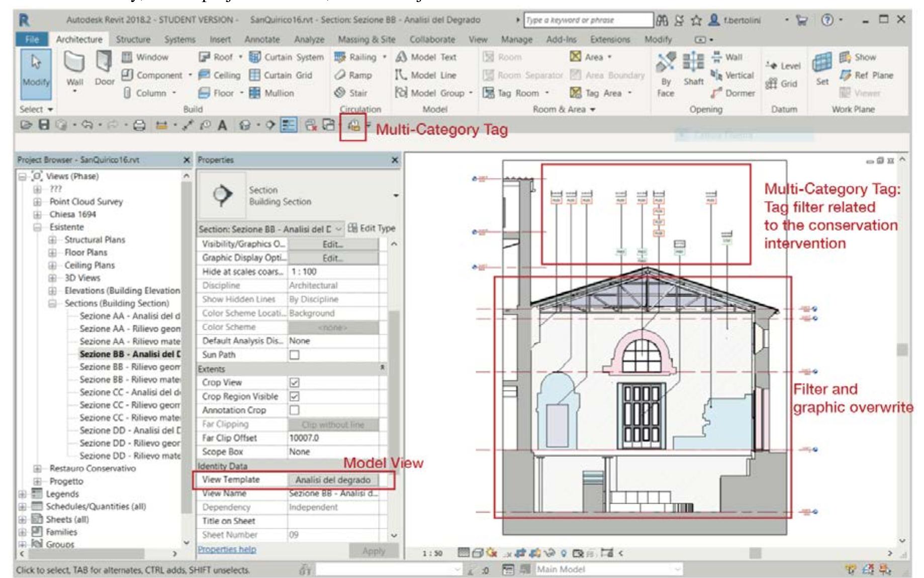Screen dimensions: 924x578
Task: Switch to the Manage tab
Action: (516, 39)
